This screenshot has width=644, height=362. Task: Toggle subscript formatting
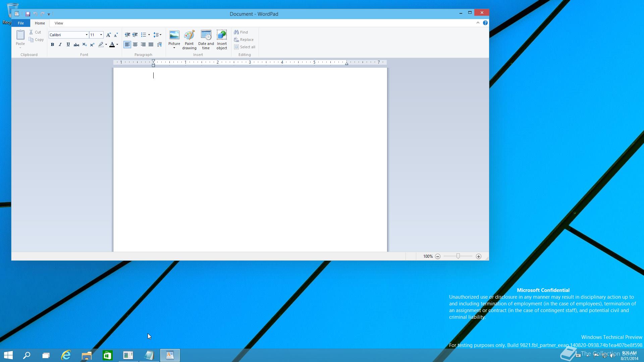(84, 45)
